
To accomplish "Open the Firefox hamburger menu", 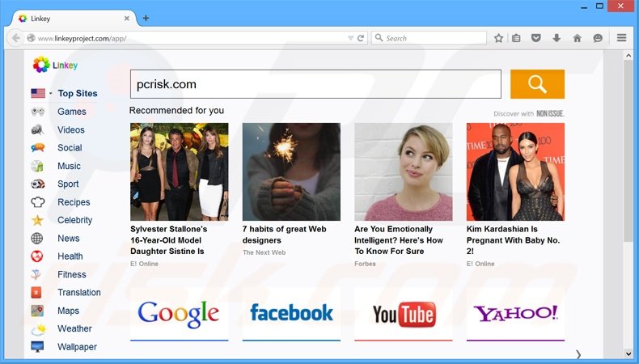I will (x=621, y=38).
